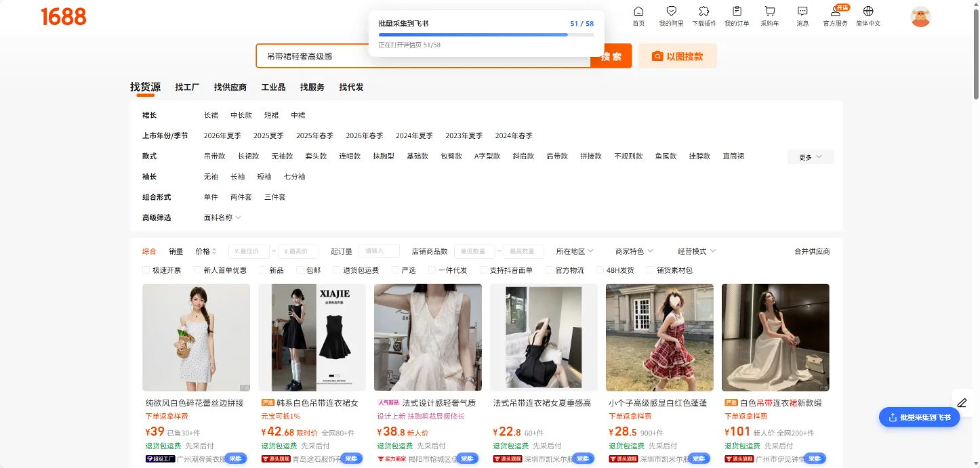980x468 pixels.
Task: Filter by 吊带款 style
Action: click(x=215, y=156)
